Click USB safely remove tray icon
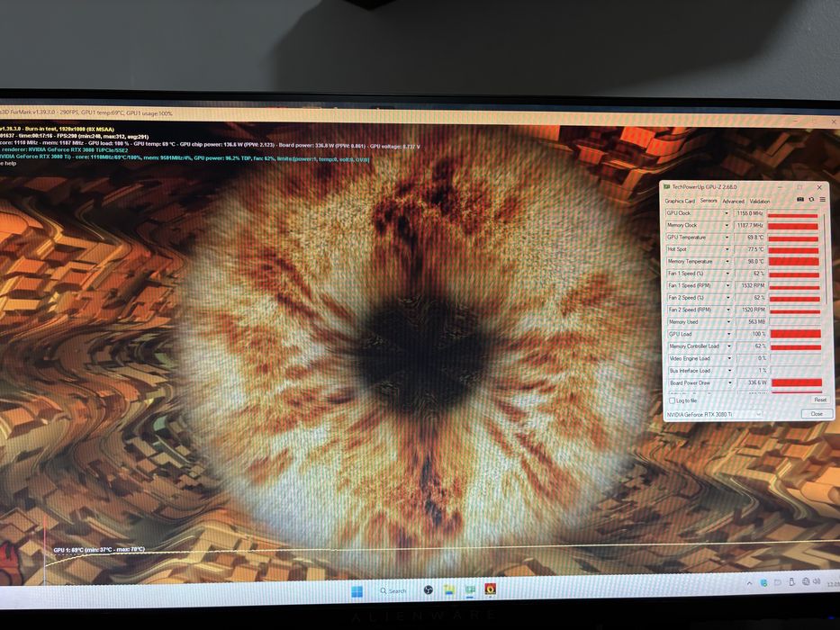 [x=791, y=582]
